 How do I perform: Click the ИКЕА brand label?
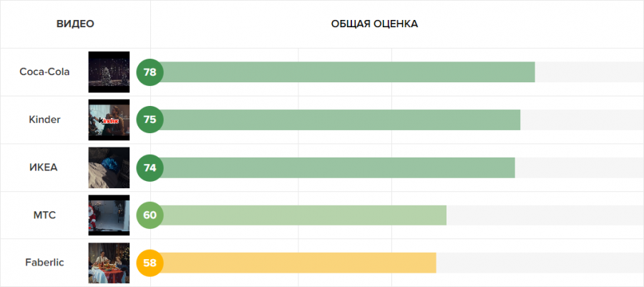tap(44, 167)
